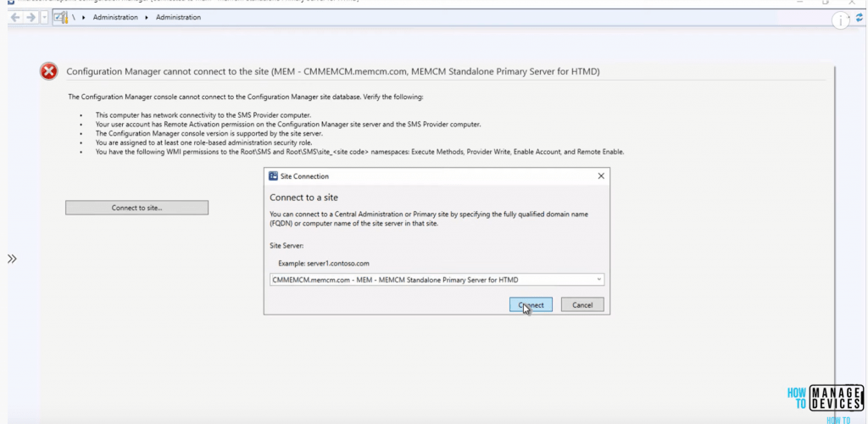Expand the arrow after the root backslash

tap(84, 18)
